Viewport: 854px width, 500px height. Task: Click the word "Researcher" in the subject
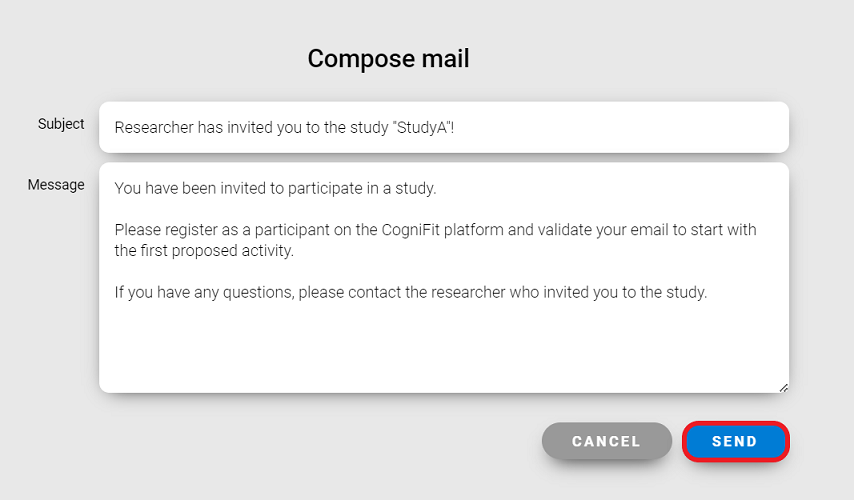pyautogui.click(x=153, y=127)
